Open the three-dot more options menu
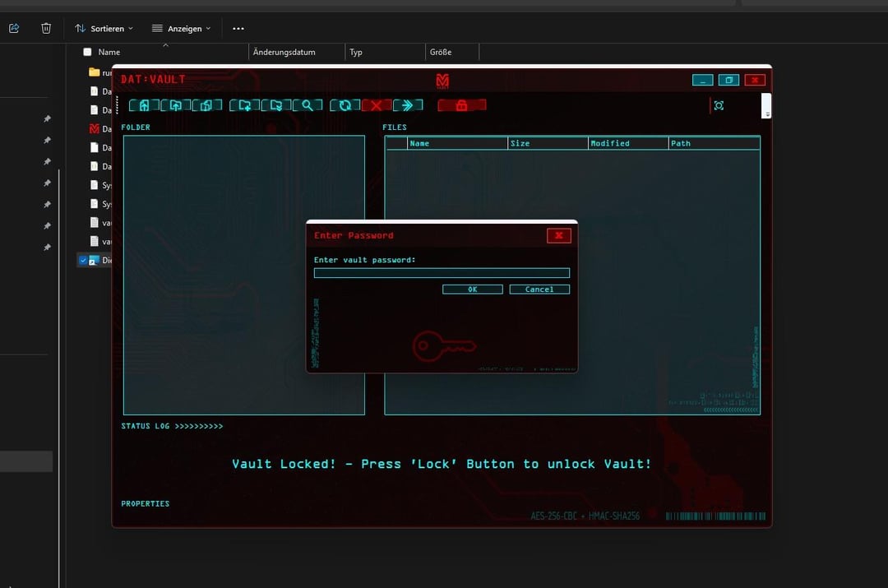The image size is (888, 588). tap(238, 28)
